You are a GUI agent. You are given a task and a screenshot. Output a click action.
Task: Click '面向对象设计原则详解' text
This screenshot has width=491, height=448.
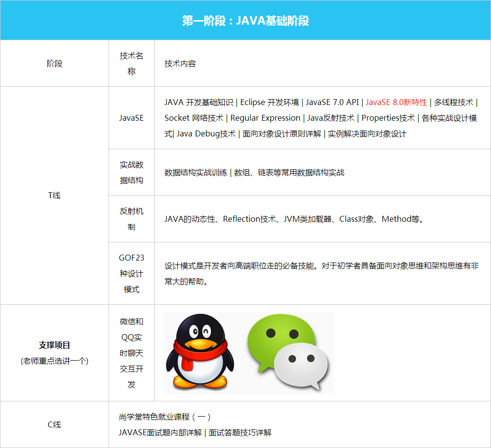pos(282,134)
